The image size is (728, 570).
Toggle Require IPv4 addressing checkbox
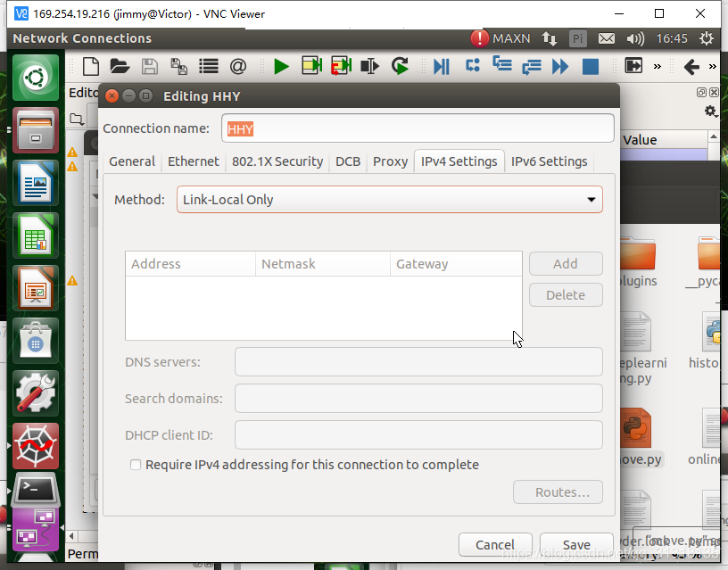point(136,465)
